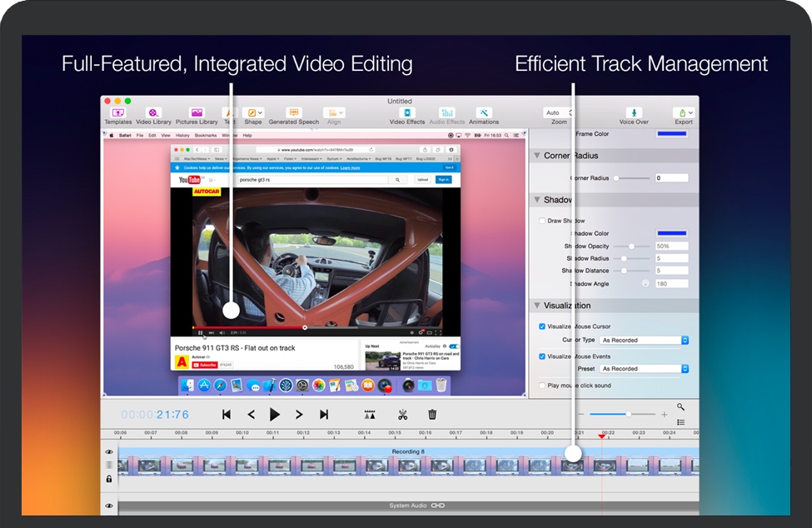812x528 pixels.
Task: Open the Animations tool
Action: point(484,113)
